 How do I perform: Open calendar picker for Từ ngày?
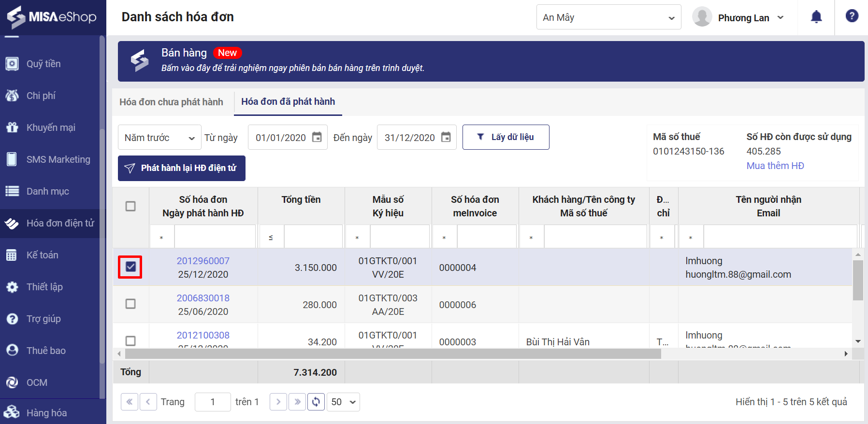click(x=317, y=137)
